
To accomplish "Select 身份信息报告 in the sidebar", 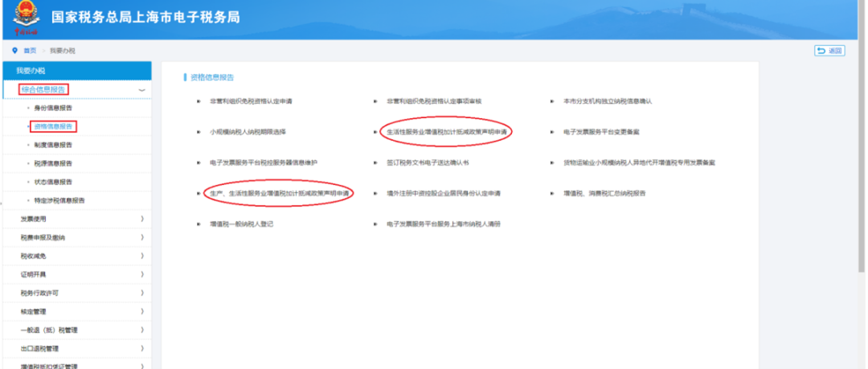I will pyautogui.click(x=52, y=108).
